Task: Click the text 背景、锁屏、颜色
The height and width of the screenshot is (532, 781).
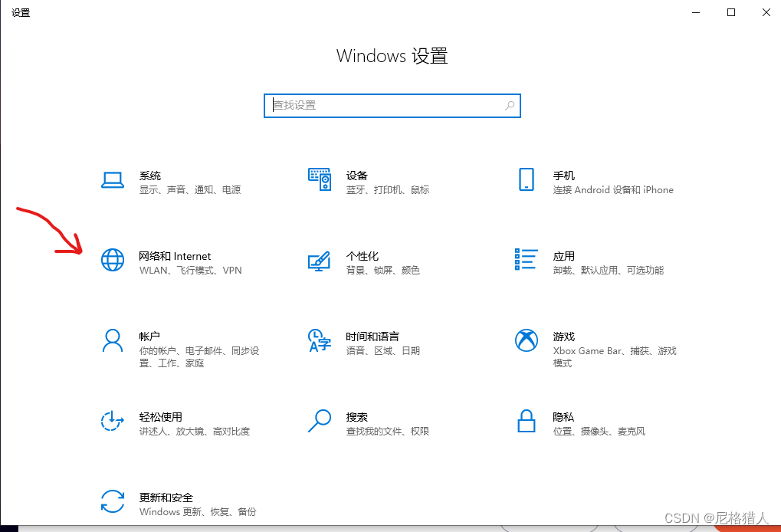Action: [383, 271]
